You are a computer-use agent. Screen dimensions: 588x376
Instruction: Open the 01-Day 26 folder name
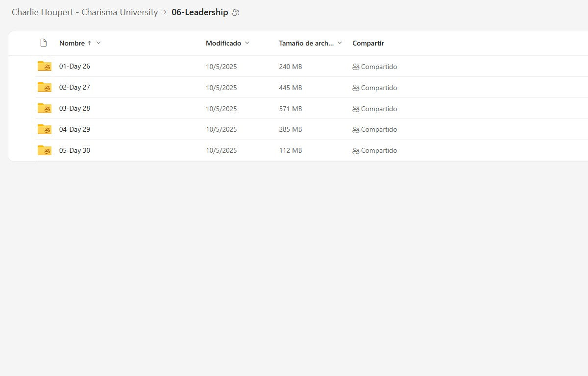74,67
